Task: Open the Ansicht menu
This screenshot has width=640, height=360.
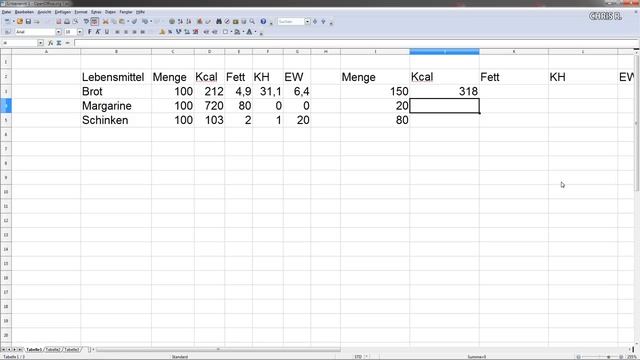Action: point(44,12)
